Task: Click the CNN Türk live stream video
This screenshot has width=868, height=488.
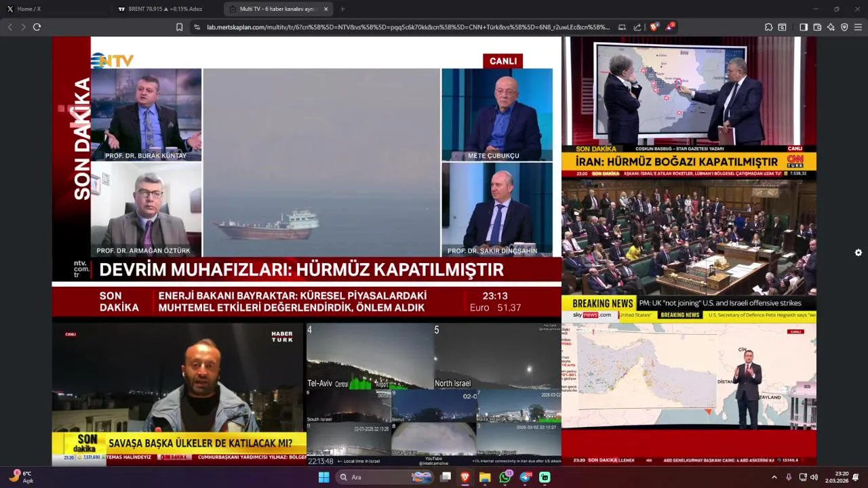Action: tap(689, 108)
